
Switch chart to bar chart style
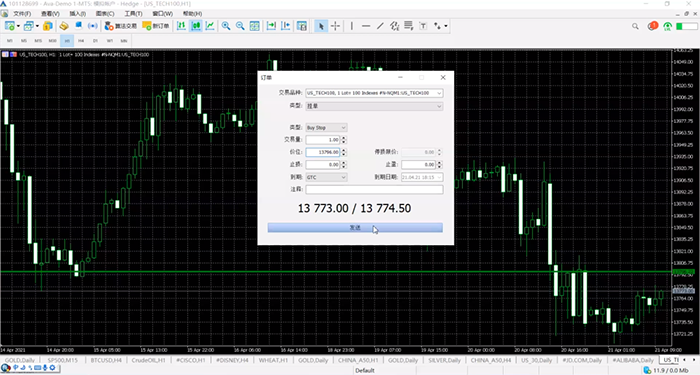coord(181,26)
